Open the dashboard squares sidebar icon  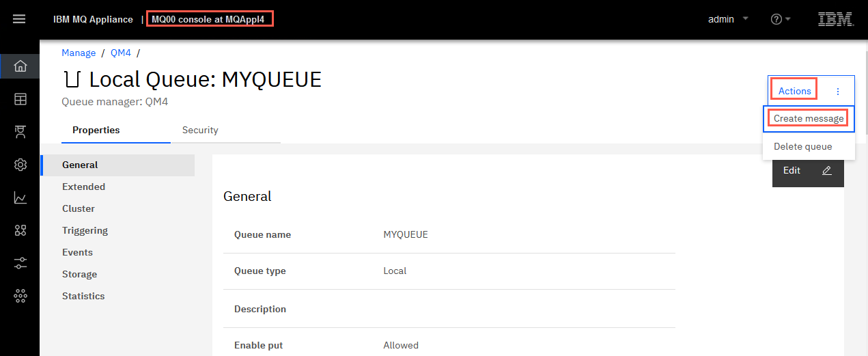click(20, 230)
